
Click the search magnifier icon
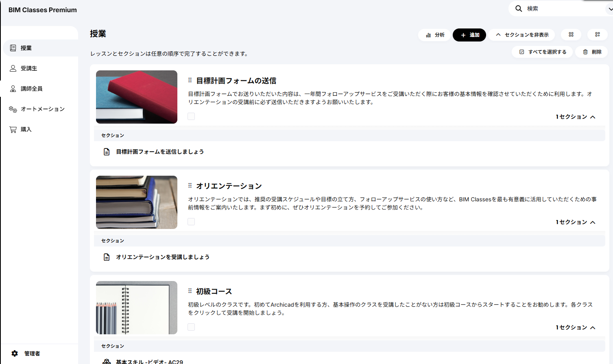[519, 9]
